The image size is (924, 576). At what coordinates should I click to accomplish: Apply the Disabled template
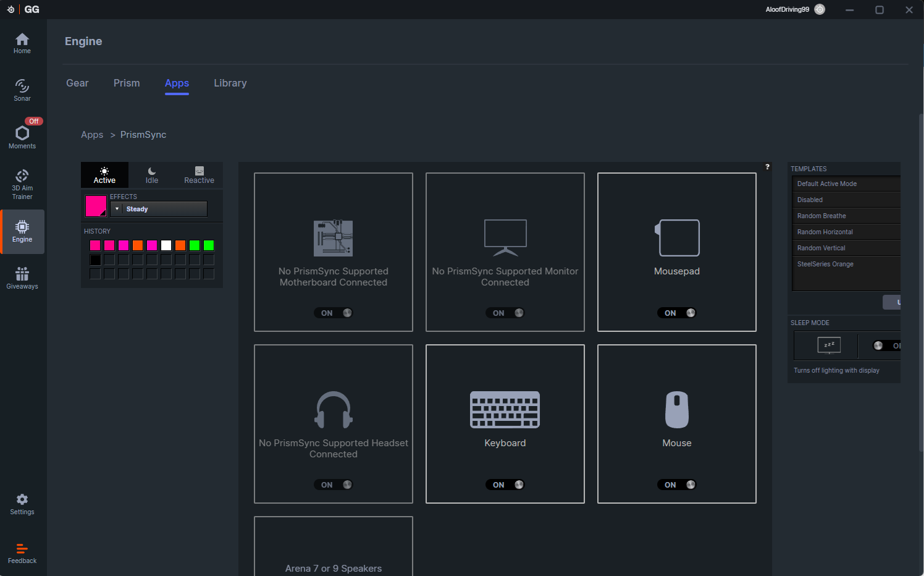click(x=846, y=200)
